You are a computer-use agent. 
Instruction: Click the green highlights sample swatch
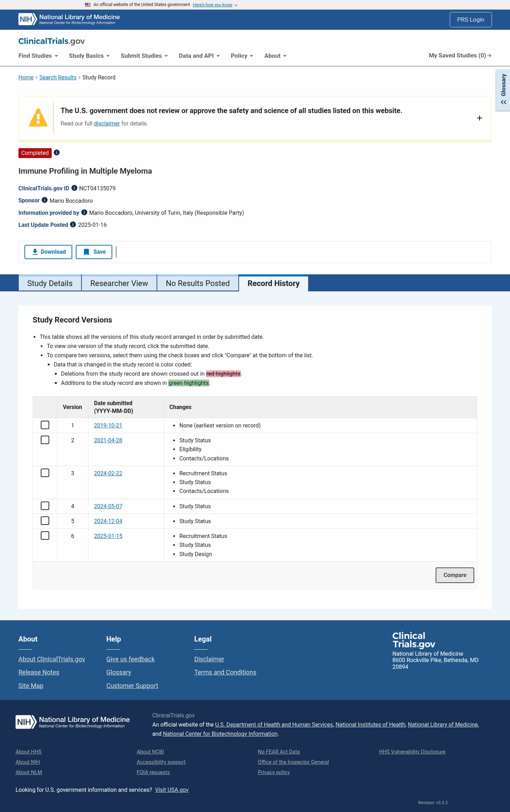click(189, 383)
